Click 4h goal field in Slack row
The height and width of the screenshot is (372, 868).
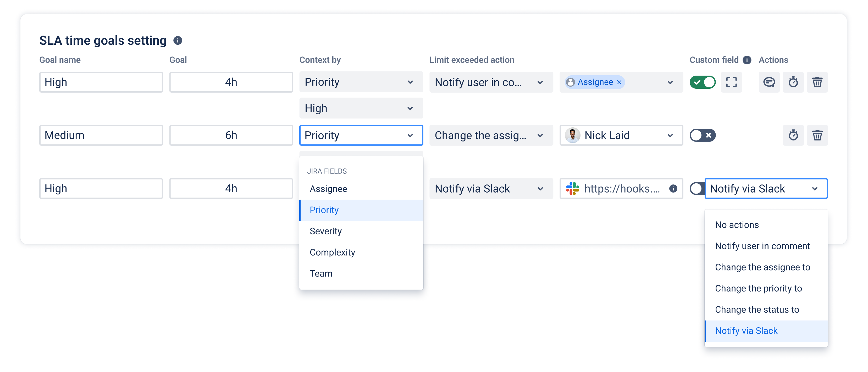pos(231,189)
